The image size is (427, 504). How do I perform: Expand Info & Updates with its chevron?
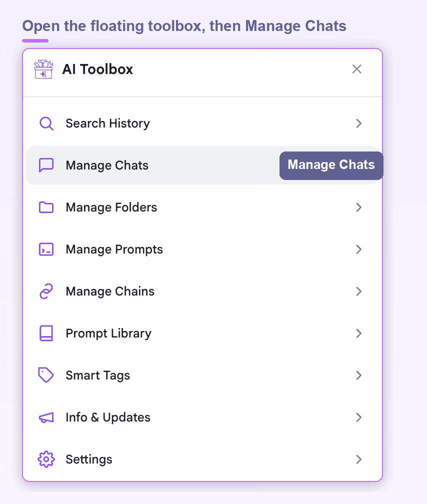[x=359, y=417]
